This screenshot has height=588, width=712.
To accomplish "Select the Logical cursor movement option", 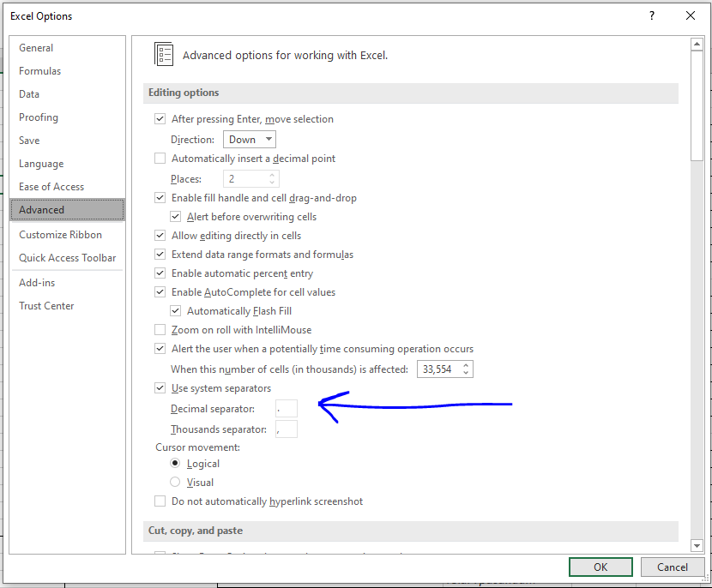I will pos(175,463).
